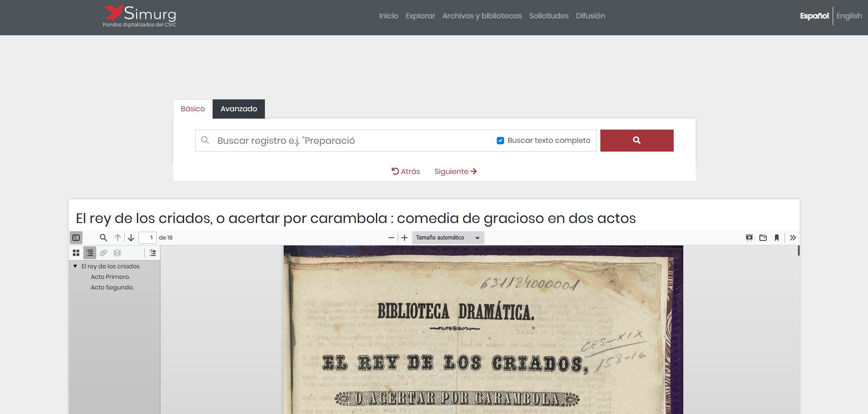Zoom in on the document page
Image resolution: width=868 pixels, height=414 pixels.
(x=405, y=238)
